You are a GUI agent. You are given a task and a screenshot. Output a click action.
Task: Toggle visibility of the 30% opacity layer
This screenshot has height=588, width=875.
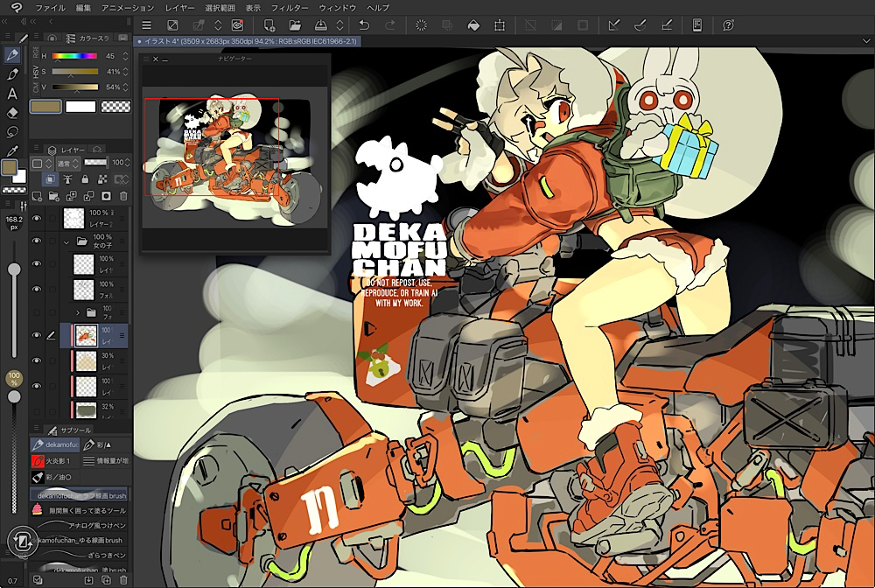(x=37, y=359)
